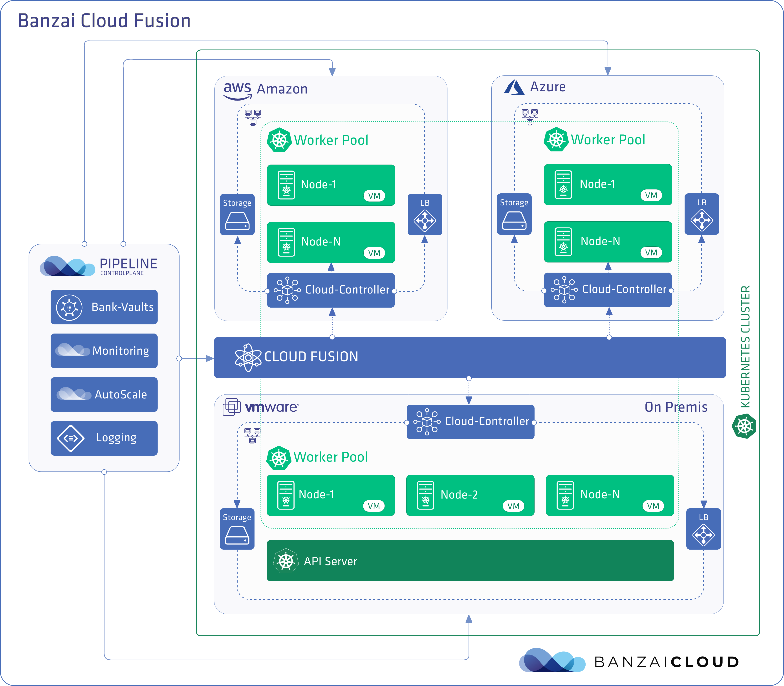Click the Azure Cloud-Controller hub icon

(x=564, y=290)
